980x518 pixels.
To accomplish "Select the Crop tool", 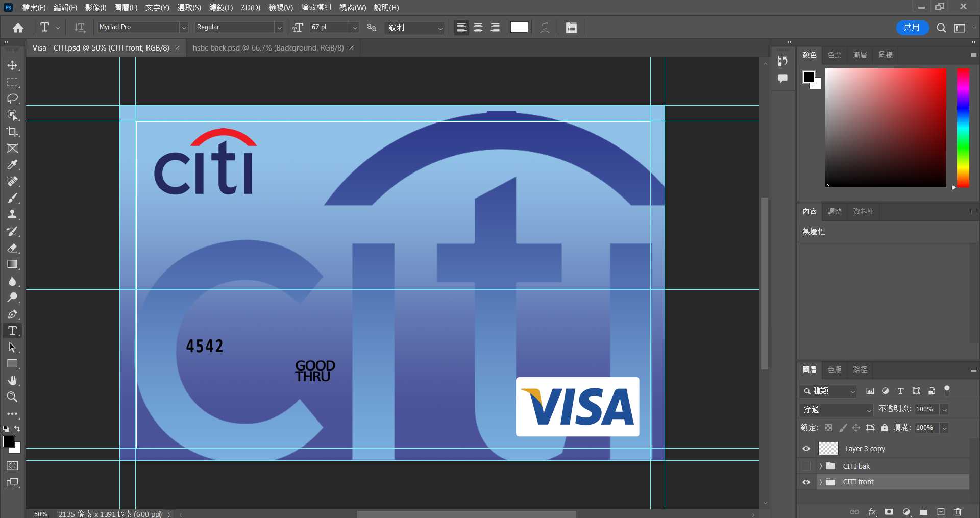I will (12, 132).
